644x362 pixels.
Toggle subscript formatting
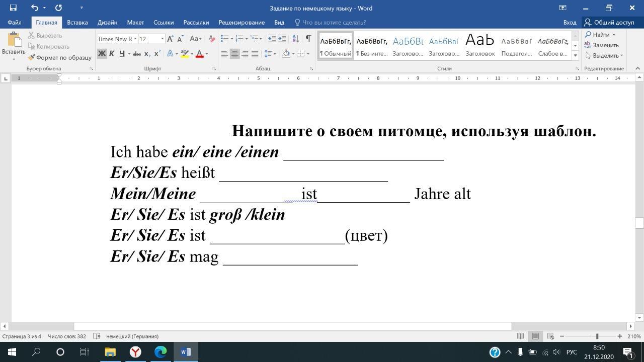pos(147,54)
